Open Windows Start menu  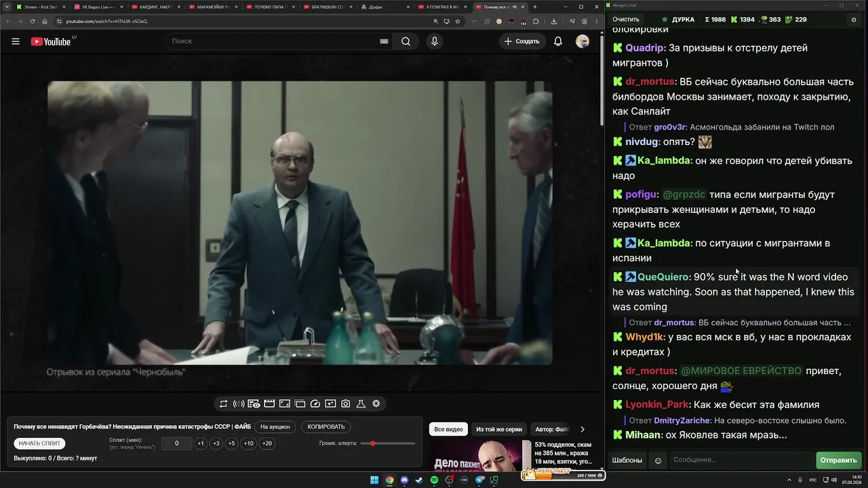[374, 481]
